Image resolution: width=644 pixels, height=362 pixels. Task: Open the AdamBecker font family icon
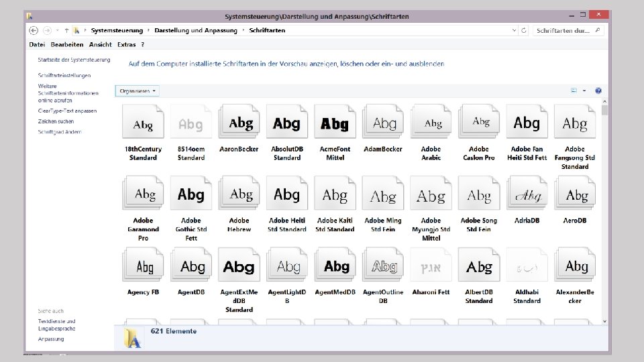(x=383, y=122)
